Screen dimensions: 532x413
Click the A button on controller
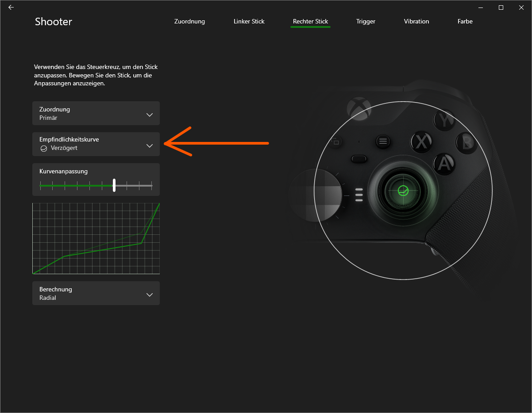[x=443, y=164]
